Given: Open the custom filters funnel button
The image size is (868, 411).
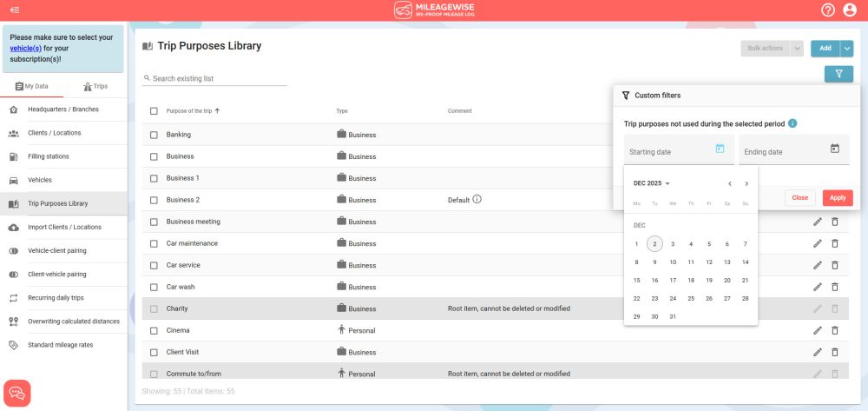Looking at the screenshot, I should click(838, 74).
